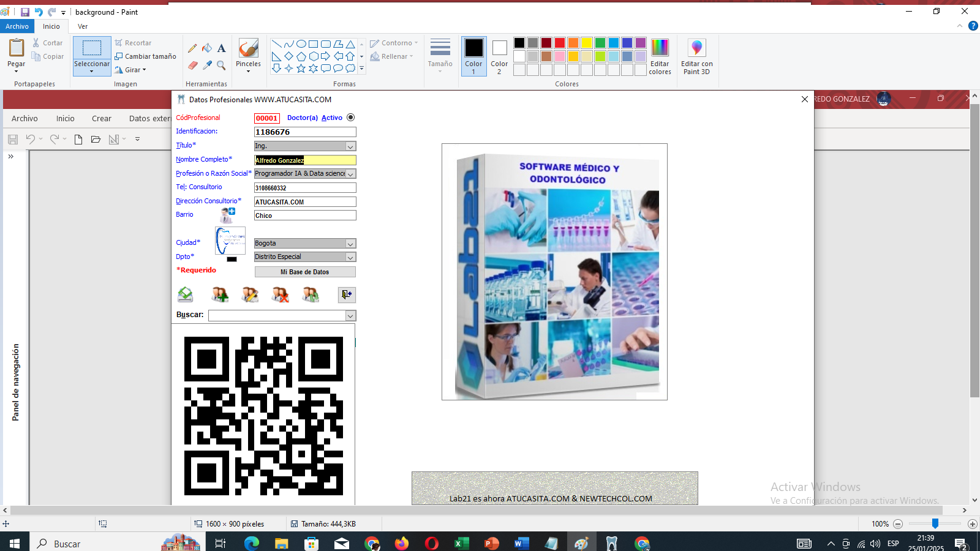Open the Inicio tab in the background app
This screenshot has height=551, width=980.
(x=66, y=119)
